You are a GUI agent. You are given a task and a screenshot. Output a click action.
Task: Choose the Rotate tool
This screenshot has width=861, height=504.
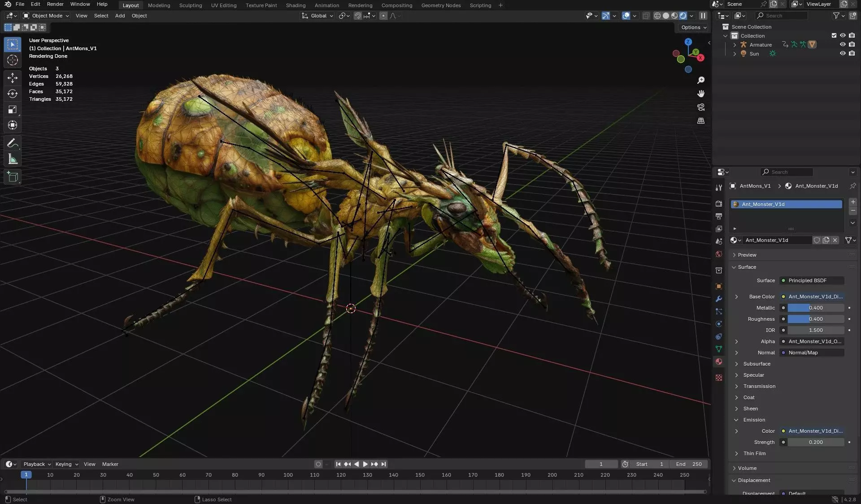click(x=13, y=94)
